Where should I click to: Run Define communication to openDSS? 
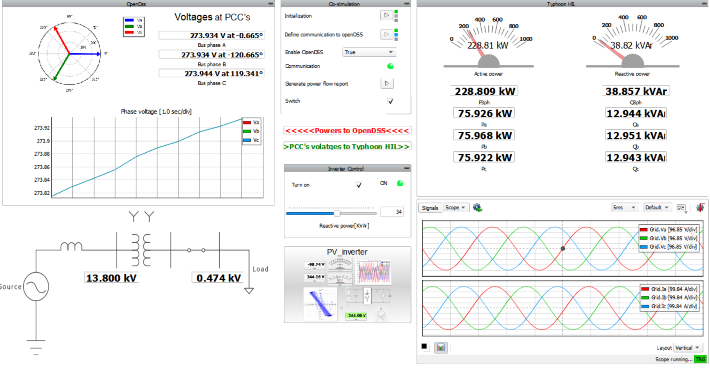[386, 34]
